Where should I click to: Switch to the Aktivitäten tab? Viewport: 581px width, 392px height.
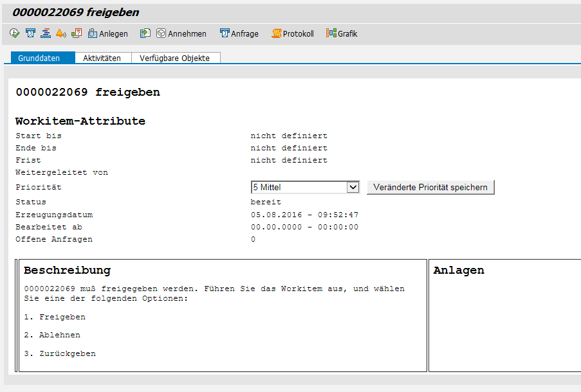[x=102, y=58]
